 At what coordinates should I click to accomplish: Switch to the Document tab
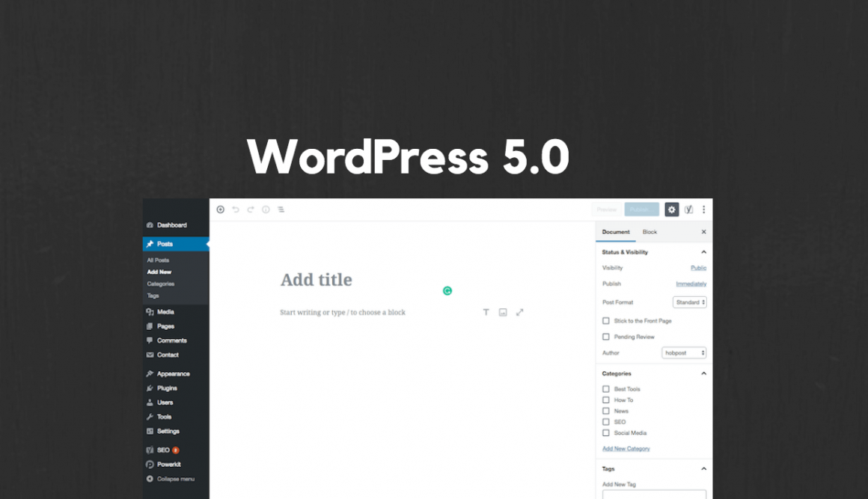[616, 233]
